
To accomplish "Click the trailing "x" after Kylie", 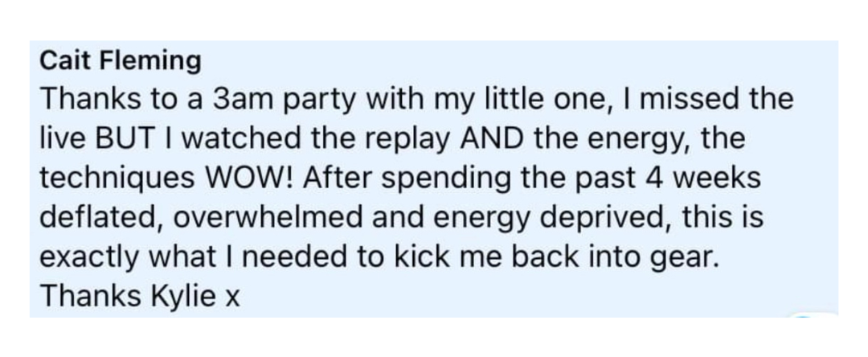I will (232, 299).
